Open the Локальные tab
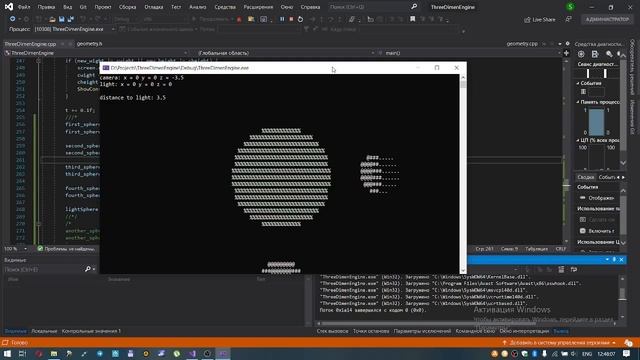640x360 pixels. [x=44, y=331]
